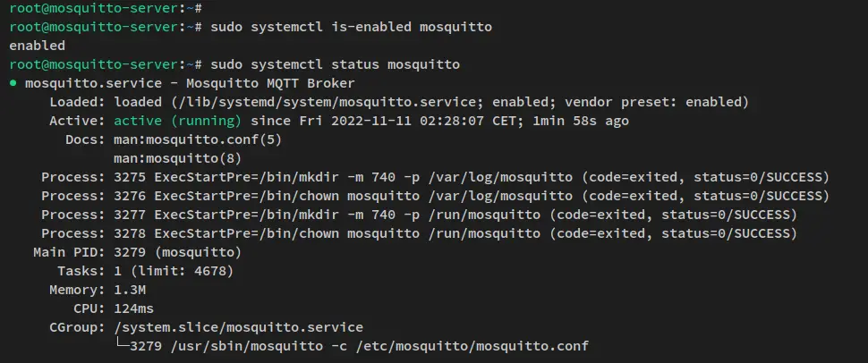Image resolution: width=868 pixels, height=363 pixels.
Task: Click 'man:mosquitto.conf(5)' docs reference
Action: 198,139
